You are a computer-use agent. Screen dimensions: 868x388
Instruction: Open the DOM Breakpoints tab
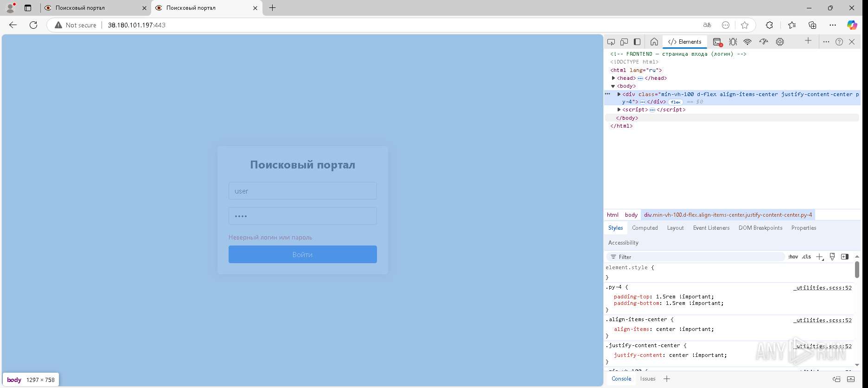tap(760, 228)
